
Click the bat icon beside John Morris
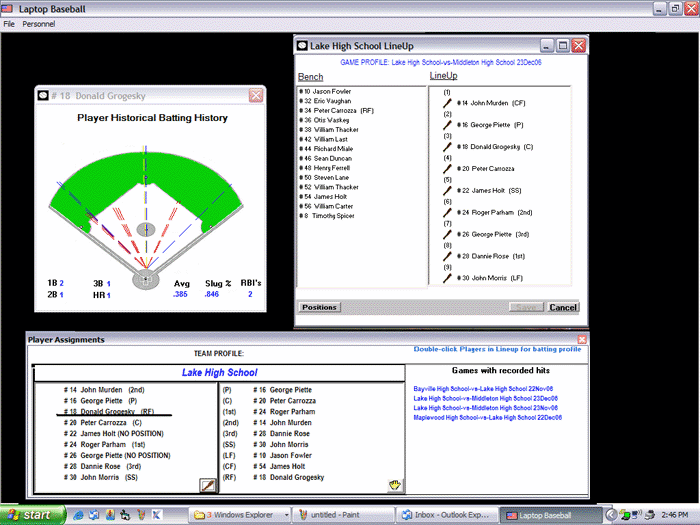click(x=447, y=278)
